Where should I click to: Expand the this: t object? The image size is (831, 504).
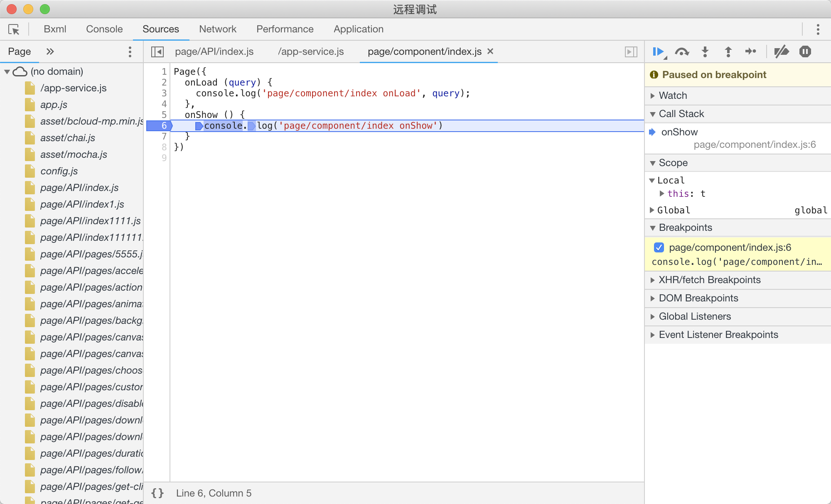coord(662,193)
